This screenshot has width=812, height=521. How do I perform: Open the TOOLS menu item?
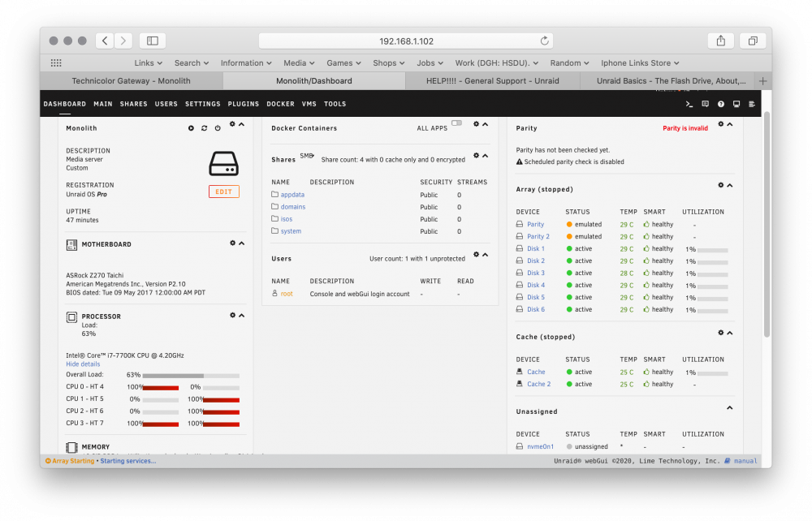click(x=335, y=104)
